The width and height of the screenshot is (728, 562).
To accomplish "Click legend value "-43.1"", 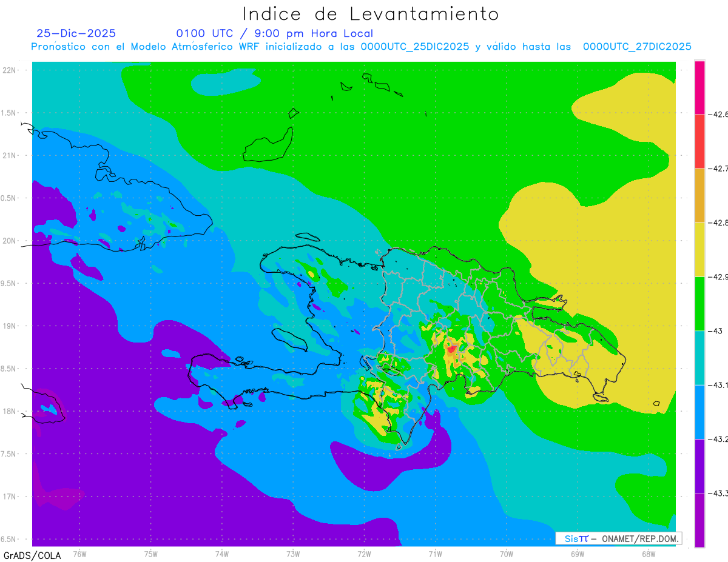I will pyautogui.click(x=718, y=385).
